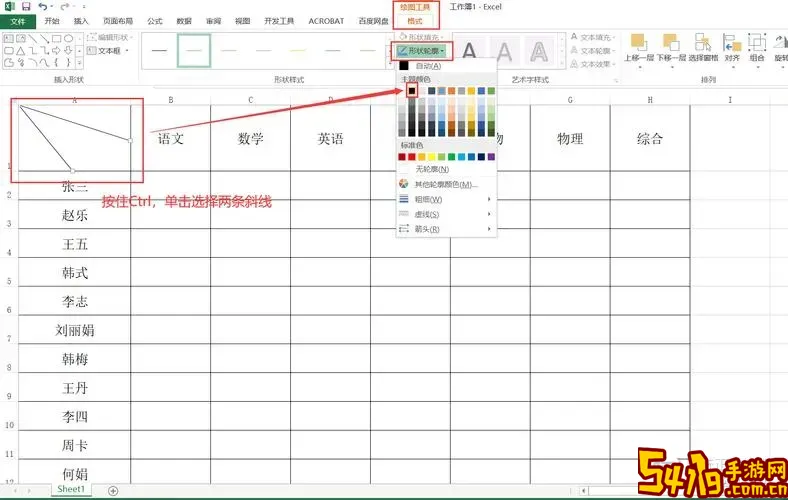Select the arrow line shape tool
The height and width of the screenshot is (500, 788).
pyautogui.click(x=45, y=38)
